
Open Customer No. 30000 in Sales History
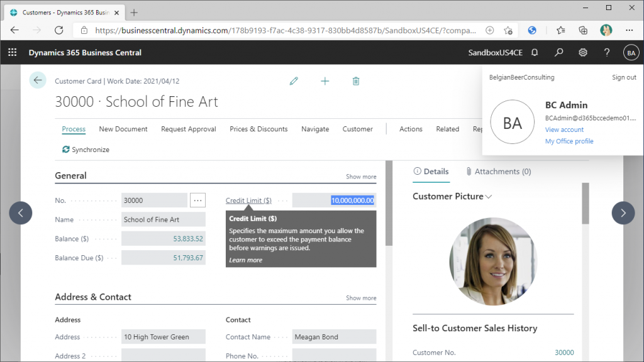[564, 353]
